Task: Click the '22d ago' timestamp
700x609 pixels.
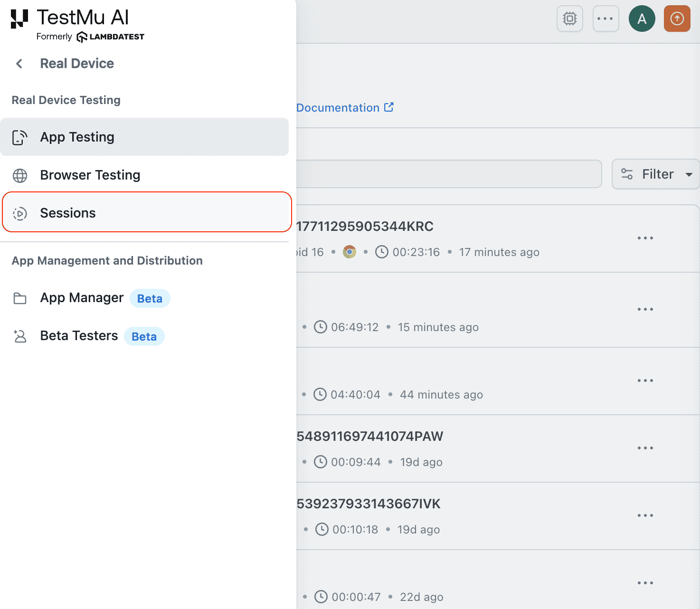Action: 422,597
